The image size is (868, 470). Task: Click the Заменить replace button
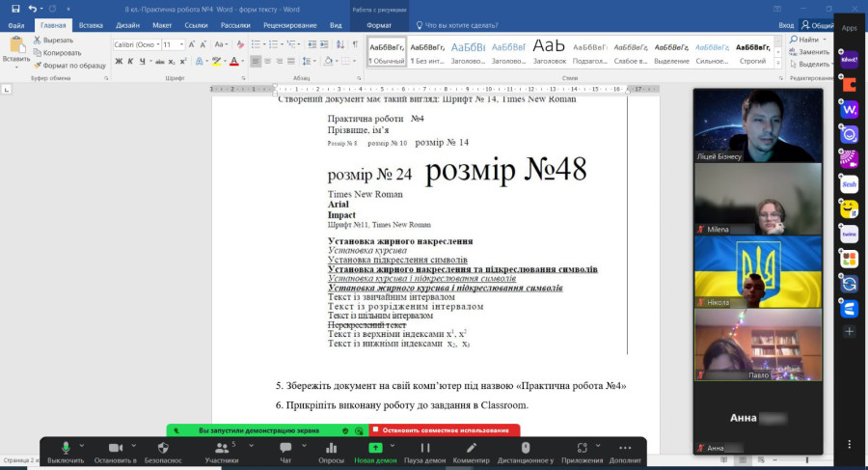coord(809,51)
